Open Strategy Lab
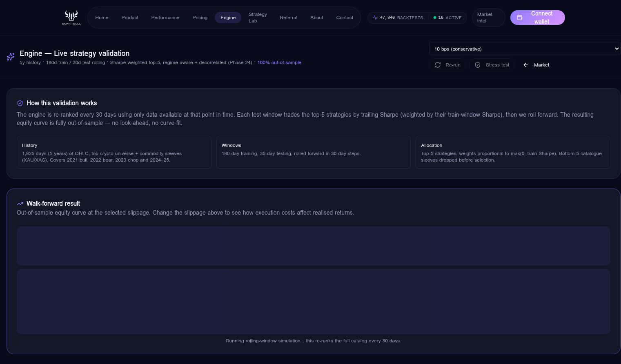 tap(258, 18)
